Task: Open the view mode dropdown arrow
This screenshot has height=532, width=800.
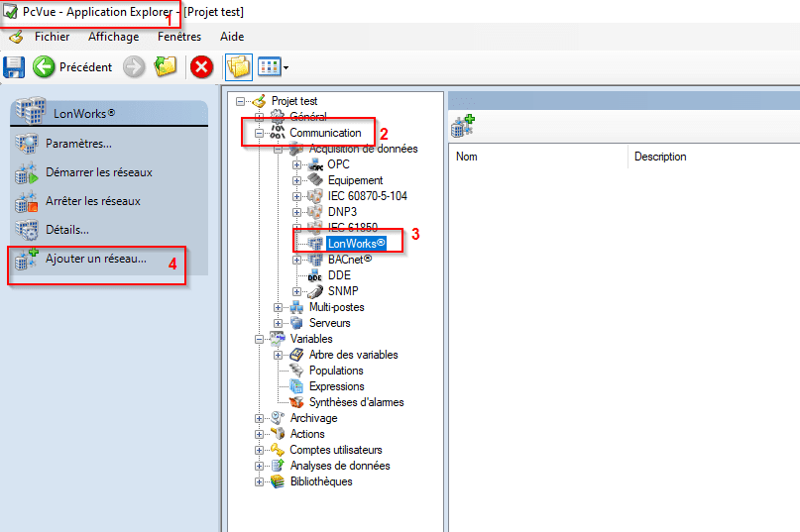Action: pyautogui.click(x=286, y=68)
